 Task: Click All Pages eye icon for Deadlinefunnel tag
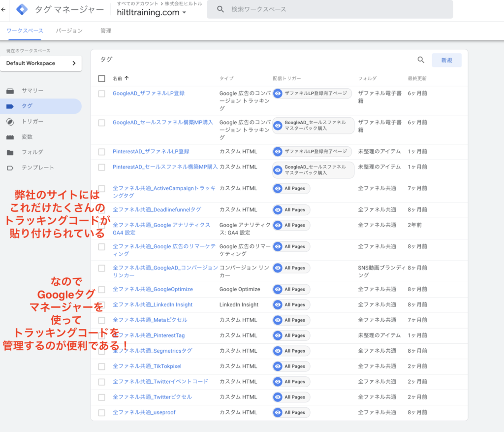[x=278, y=210]
